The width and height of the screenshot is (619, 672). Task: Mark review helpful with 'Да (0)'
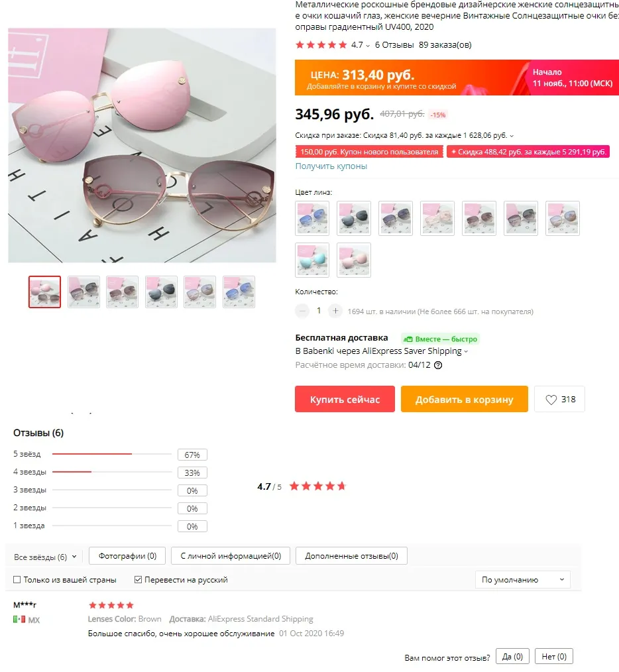(x=512, y=657)
